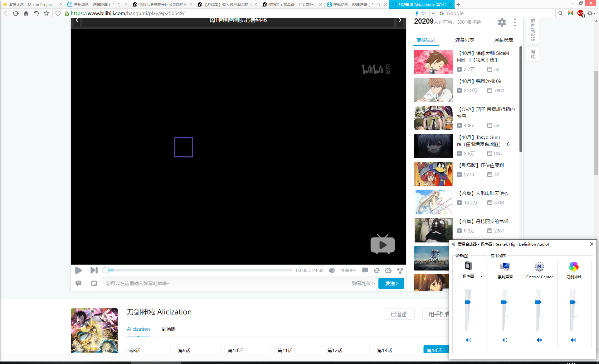The image size is (599, 364).
Task: Open the 1080P+ video quality menu
Action: 348,270
